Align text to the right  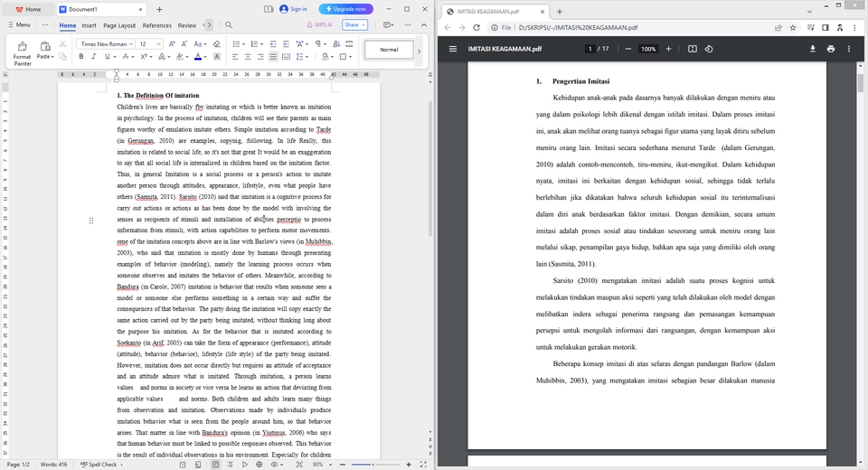(x=260, y=56)
